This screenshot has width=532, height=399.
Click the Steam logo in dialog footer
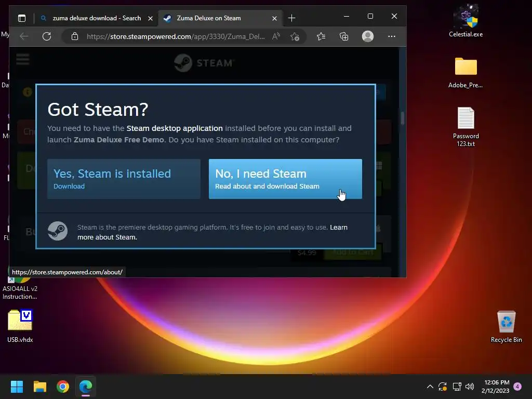pos(57,231)
